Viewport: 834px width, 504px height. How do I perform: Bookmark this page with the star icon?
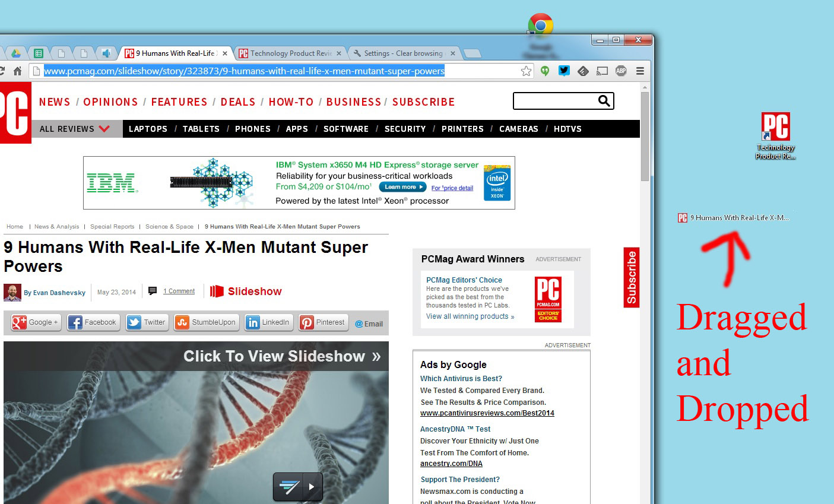(526, 71)
